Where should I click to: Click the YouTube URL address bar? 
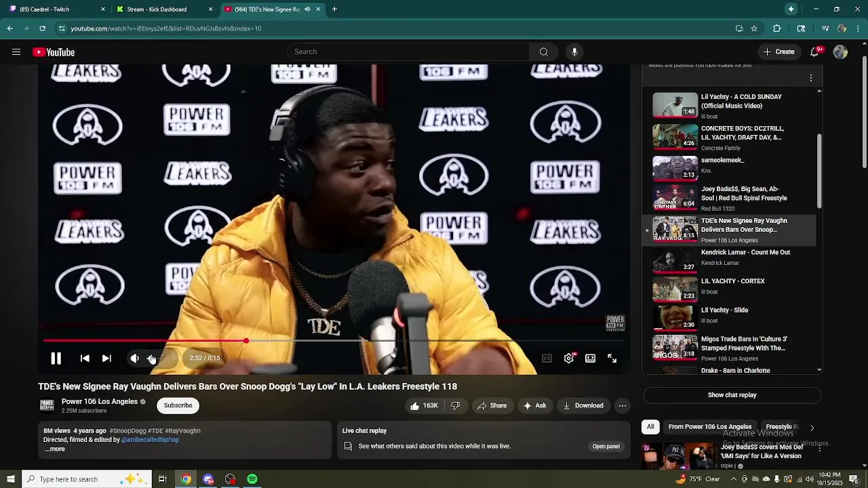point(393,28)
